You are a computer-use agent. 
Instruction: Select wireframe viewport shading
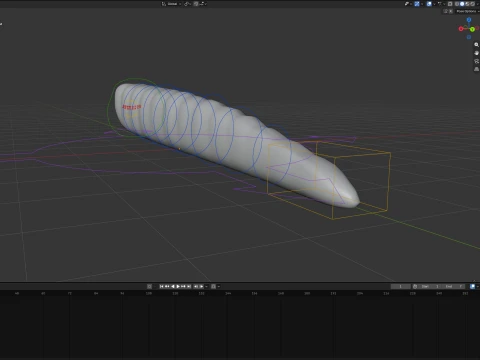coord(457,4)
